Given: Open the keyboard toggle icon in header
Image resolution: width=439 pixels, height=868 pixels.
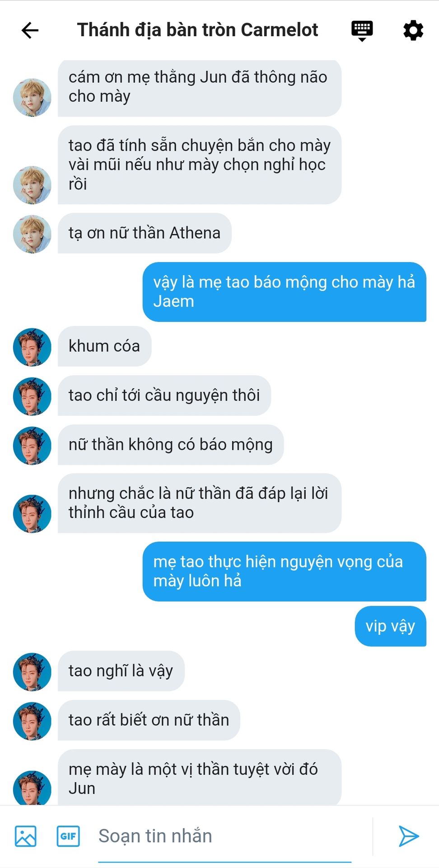Looking at the screenshot, I should pyautogui.click(x=362, y=31).
